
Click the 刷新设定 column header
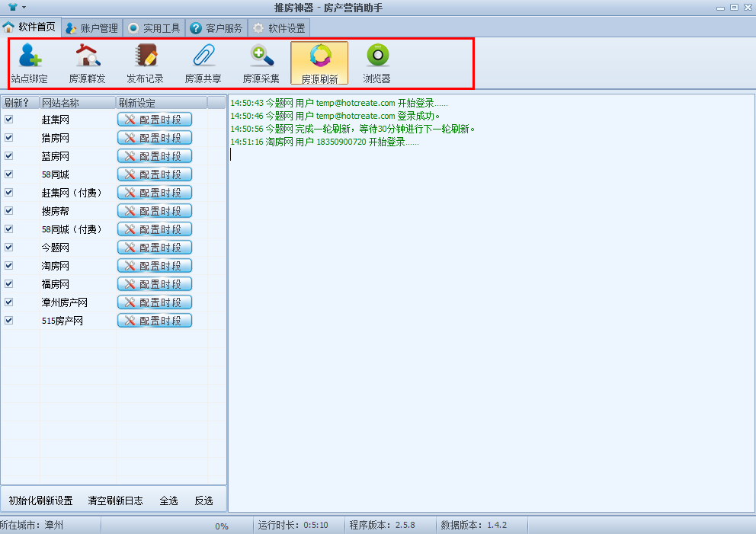point(162,103)
